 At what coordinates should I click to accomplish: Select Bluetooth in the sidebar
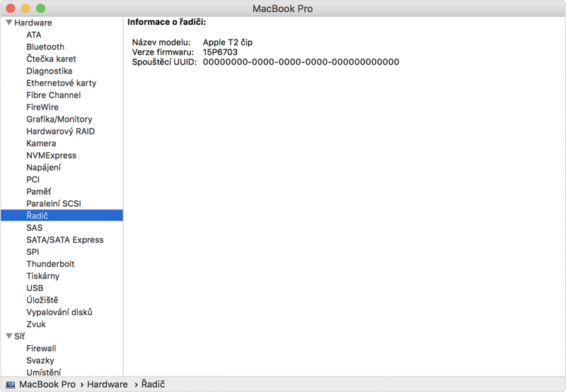coord(45,47)
